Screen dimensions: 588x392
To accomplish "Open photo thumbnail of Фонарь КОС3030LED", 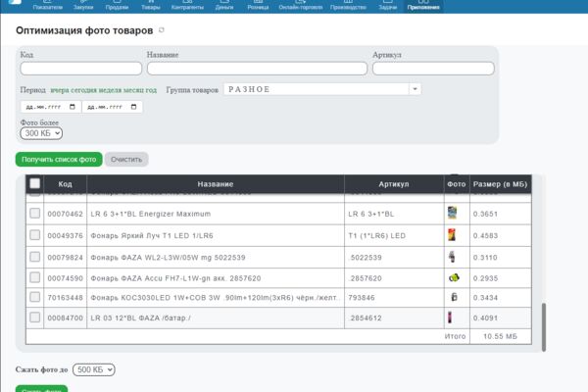I will [x=454, y=297].
